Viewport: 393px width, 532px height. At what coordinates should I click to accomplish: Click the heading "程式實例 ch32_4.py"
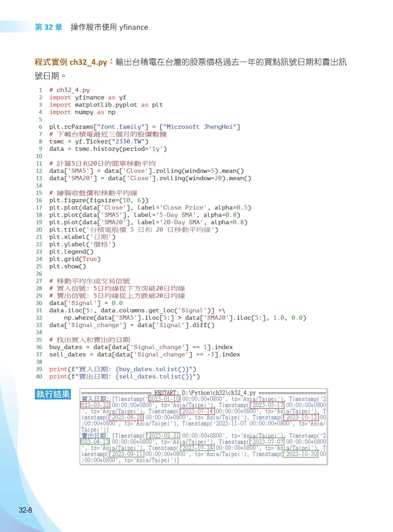pos(71,62)
